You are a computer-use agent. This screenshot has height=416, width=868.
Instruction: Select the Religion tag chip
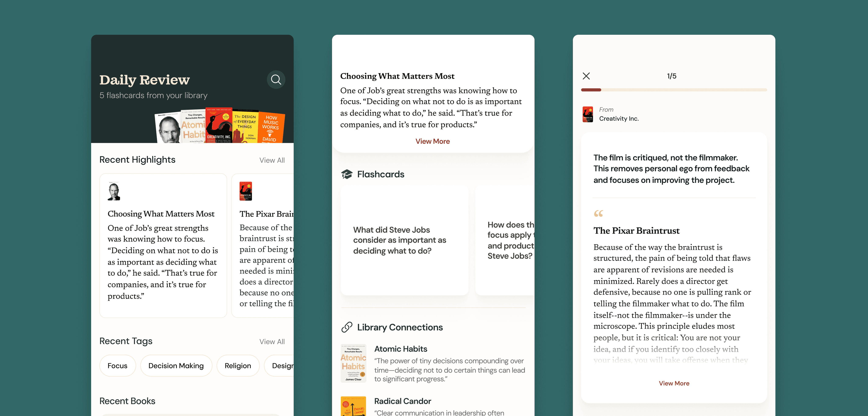coord(238,366)
